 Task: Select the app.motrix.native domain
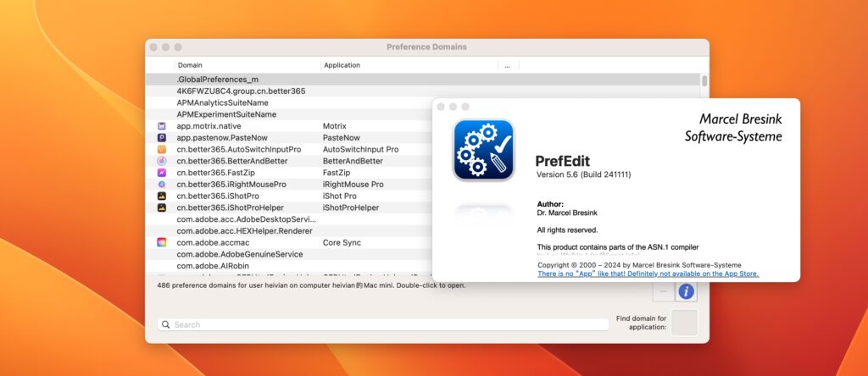(209, 126)
